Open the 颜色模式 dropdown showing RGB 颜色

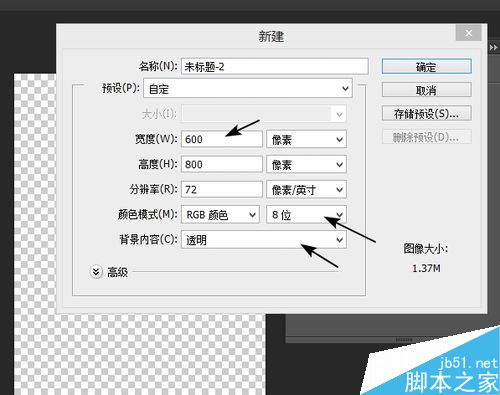click(220, 215)
